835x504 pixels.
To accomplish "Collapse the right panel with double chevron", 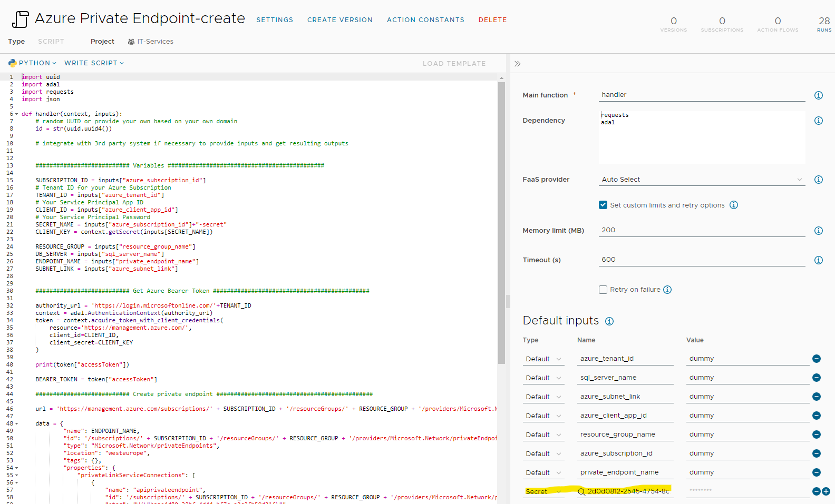I will [x=518, y=64].
